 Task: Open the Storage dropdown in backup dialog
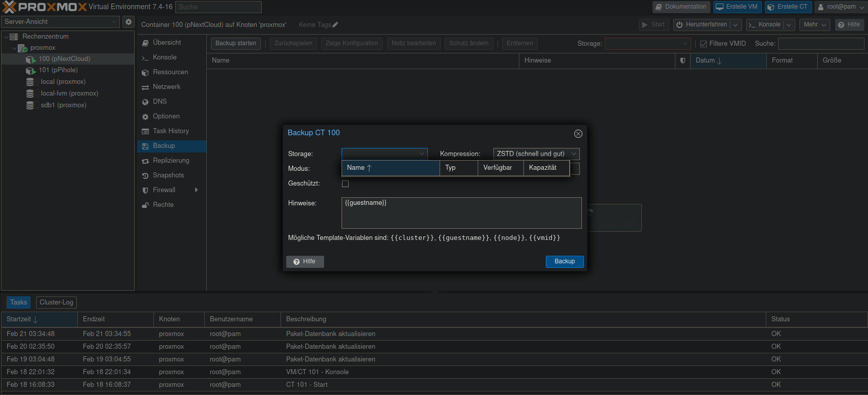(422, 154)
